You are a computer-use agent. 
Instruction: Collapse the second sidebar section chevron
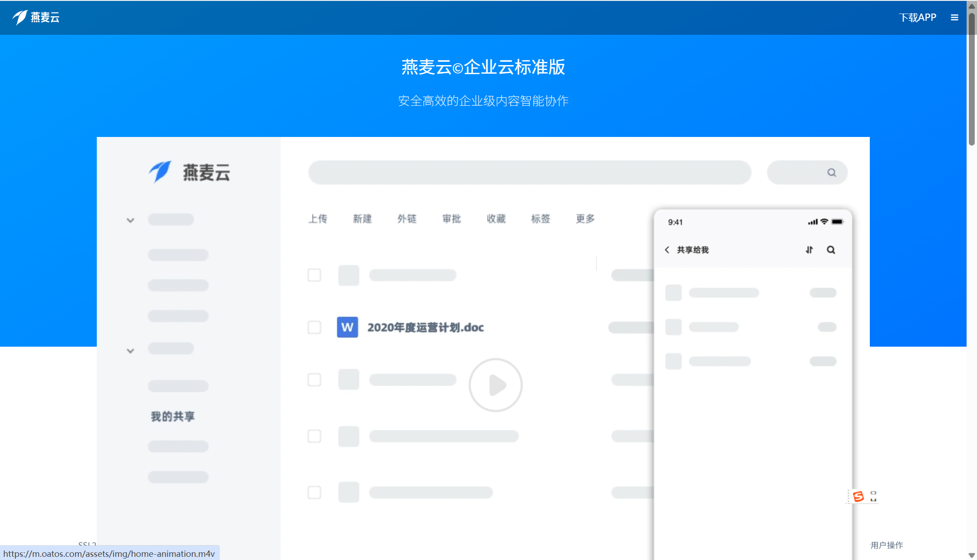click(x=130, y=350)
